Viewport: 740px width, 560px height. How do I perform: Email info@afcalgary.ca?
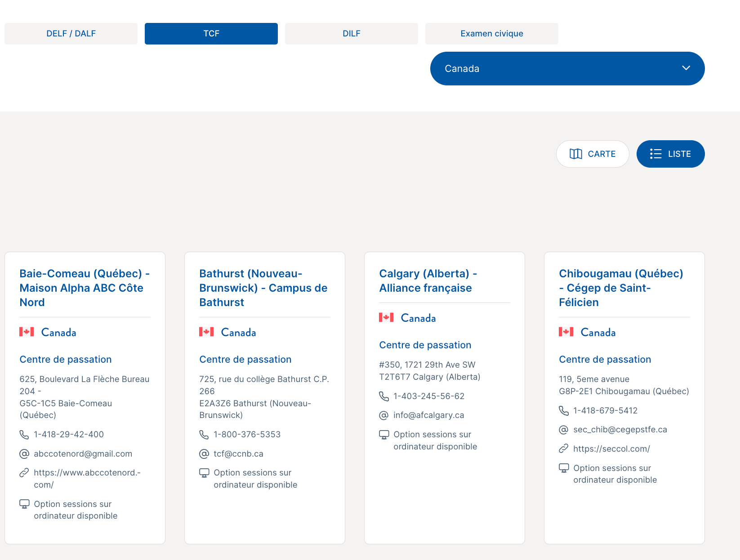coord(429,415)
